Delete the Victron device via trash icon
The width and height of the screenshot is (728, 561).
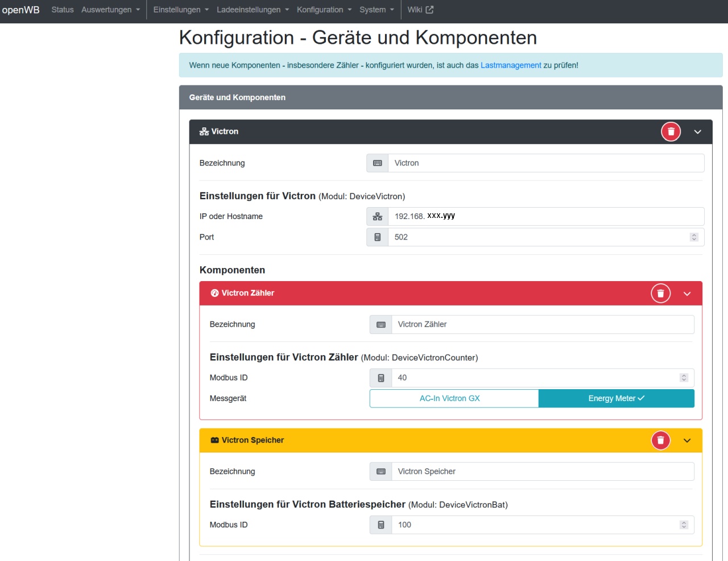[x=671, y=131]
